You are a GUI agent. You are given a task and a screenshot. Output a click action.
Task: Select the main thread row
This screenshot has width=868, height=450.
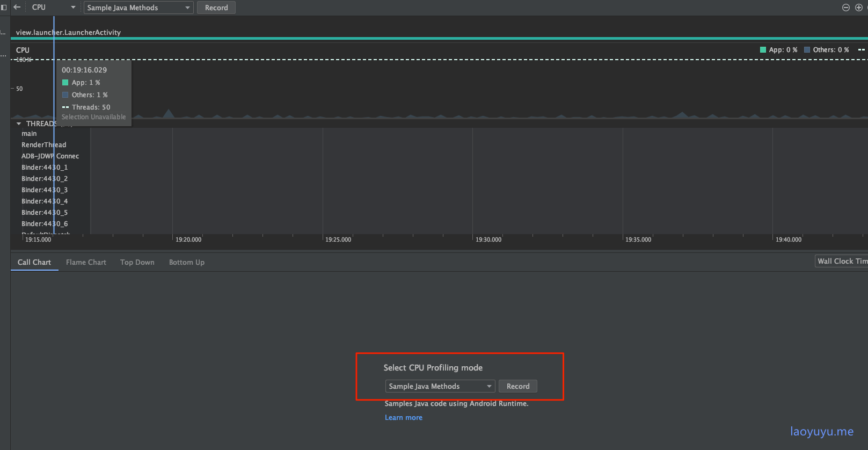[x=29, y=134]
